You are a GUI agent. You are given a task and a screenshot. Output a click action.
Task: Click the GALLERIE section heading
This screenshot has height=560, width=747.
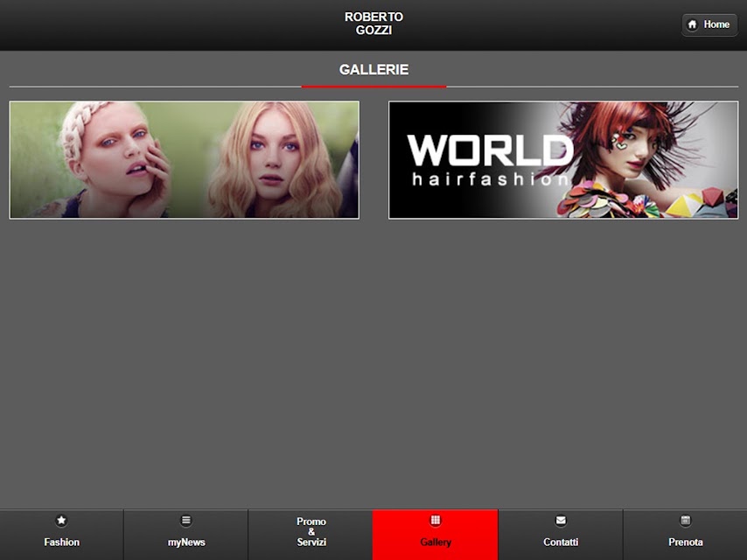(x=374, y=70)
